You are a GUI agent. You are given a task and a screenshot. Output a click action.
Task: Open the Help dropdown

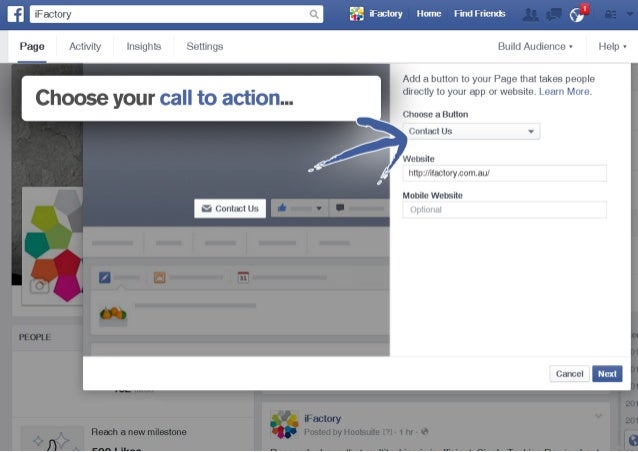click(612, 46)
